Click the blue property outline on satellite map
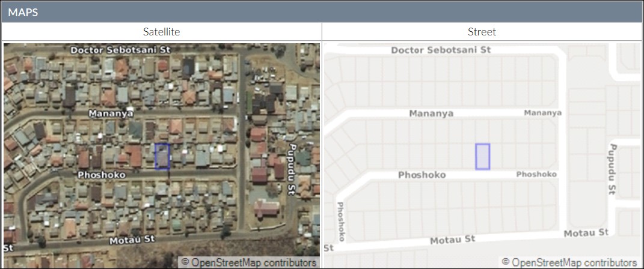 (x=162, y=156)
